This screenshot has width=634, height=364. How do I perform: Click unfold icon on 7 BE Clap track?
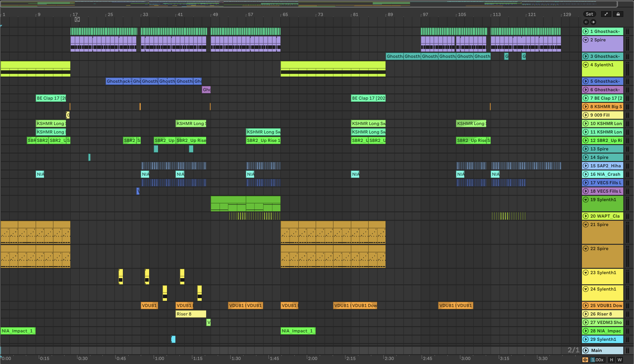pos(585,98)
